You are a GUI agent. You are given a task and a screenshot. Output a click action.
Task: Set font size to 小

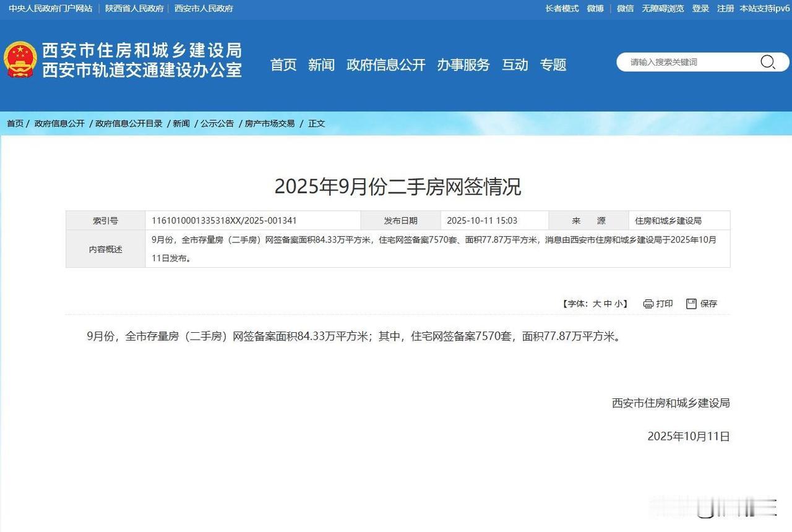point(618,304)
